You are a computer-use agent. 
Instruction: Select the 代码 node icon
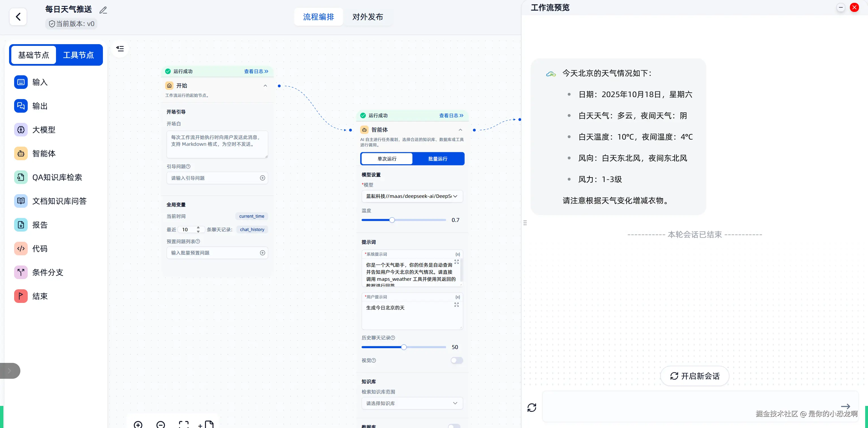21,249
